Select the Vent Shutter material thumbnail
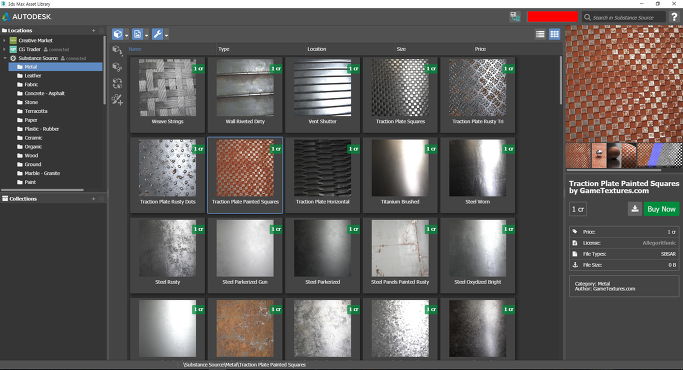683x370 pixels. [x=323, y=88]
